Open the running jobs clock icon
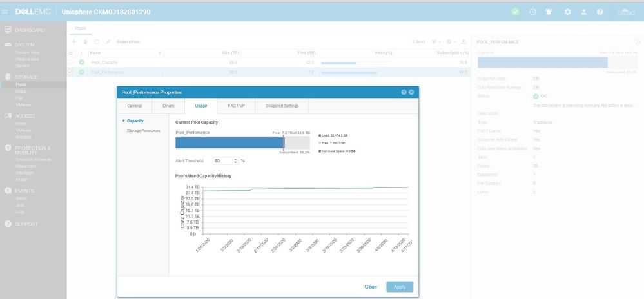This screenshot has width=644, height=299. 532,12
